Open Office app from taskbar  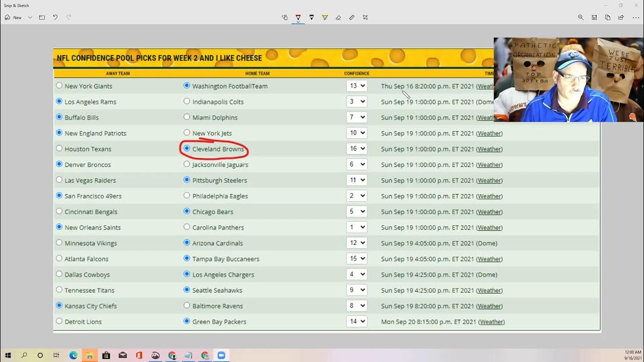coord(139,355)
